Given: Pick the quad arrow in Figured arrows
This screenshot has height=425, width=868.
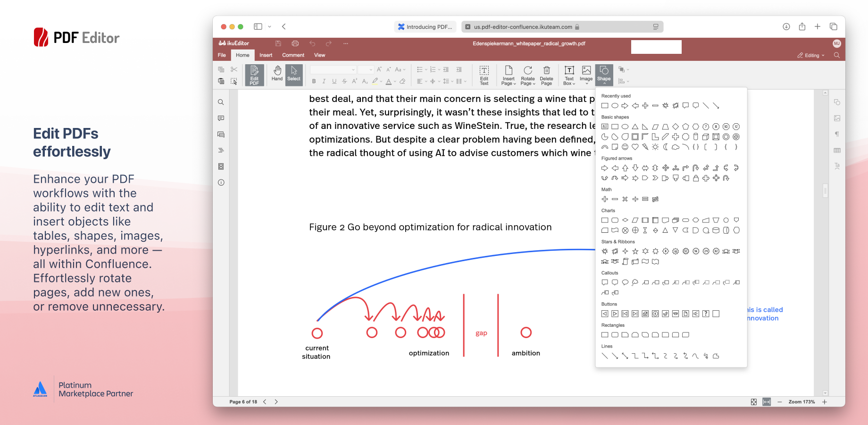Looking at the screenshot, I should 666,168.
